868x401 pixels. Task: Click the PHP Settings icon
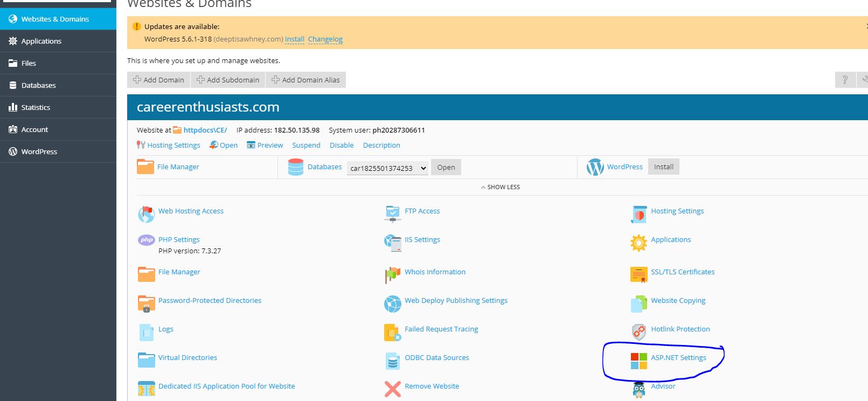(146, 240)
